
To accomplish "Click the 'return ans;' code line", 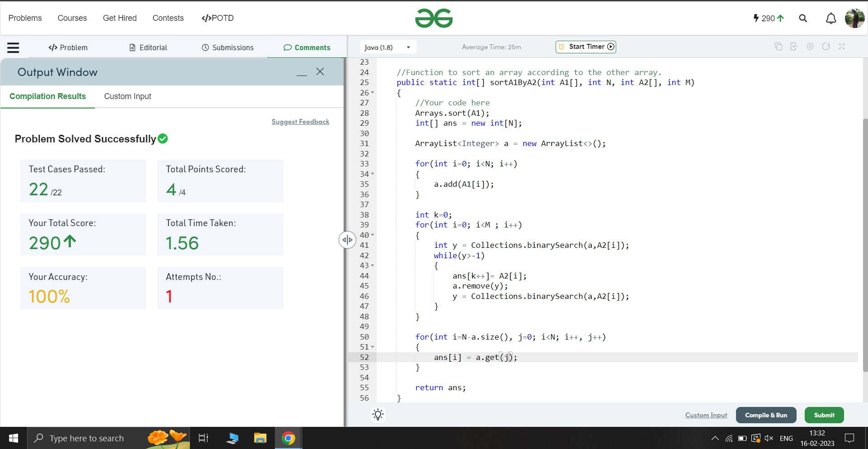I will coord(440,388).
